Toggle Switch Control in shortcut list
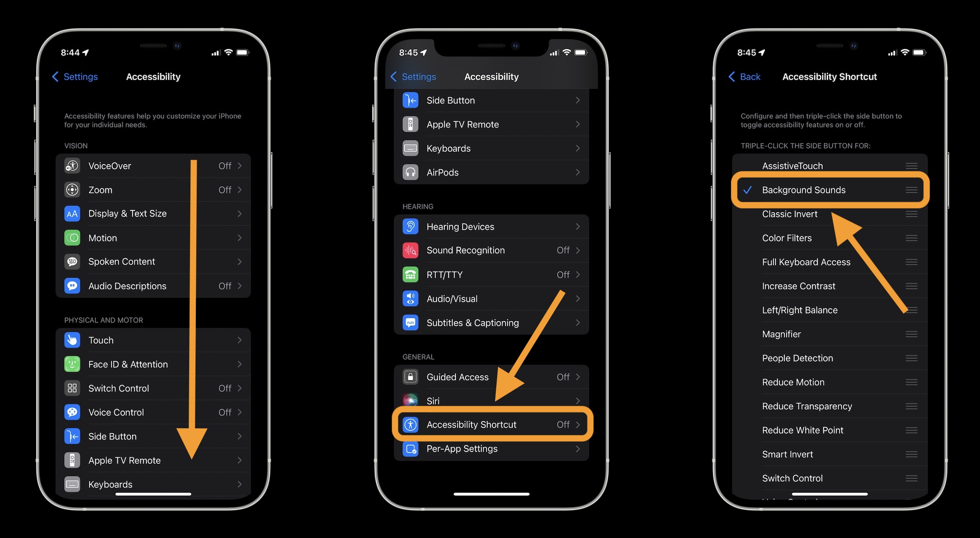The image size is (980, 538). click(x=795, y=478)
